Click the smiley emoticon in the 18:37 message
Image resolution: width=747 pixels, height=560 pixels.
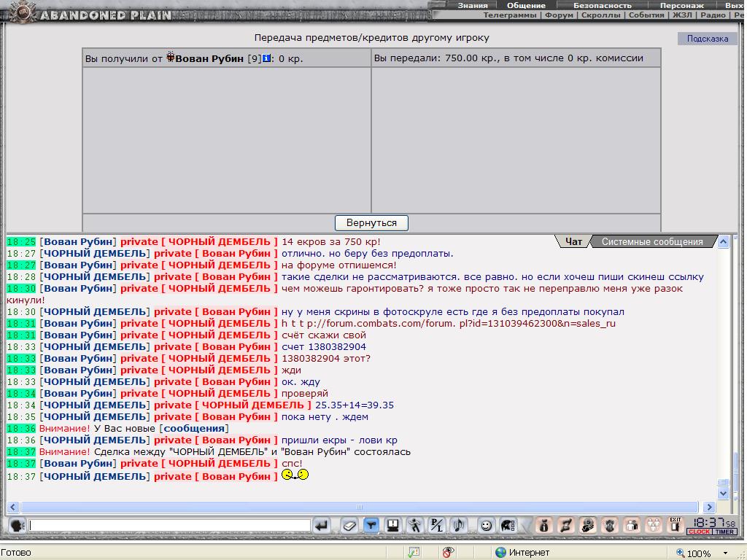(x=295, y=475)
